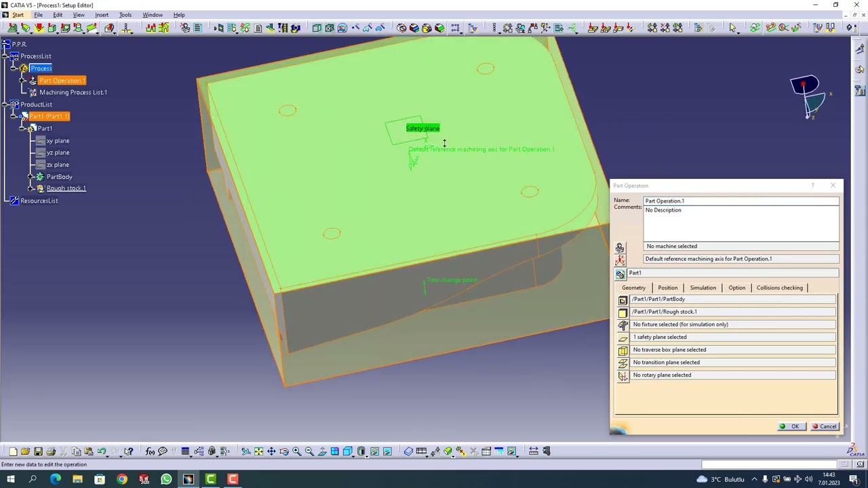Click the Rotary plane icon
The width and height of the screenshot is (868, 488).
623,376
